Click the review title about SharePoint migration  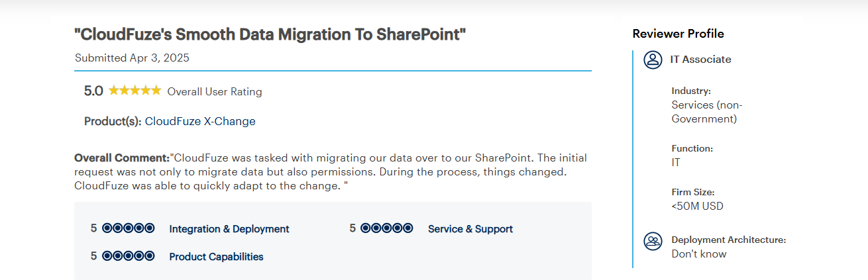[x=270, y=34]
